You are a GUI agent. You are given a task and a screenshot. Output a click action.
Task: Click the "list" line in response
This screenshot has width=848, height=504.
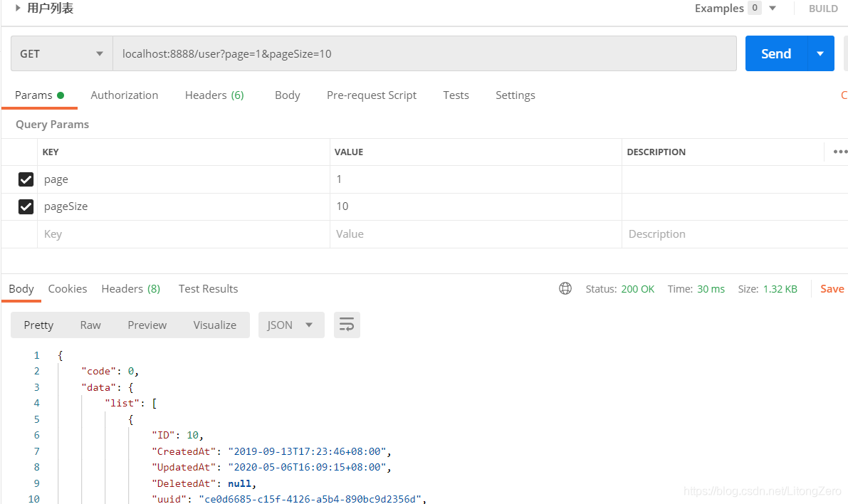point(130,403)
